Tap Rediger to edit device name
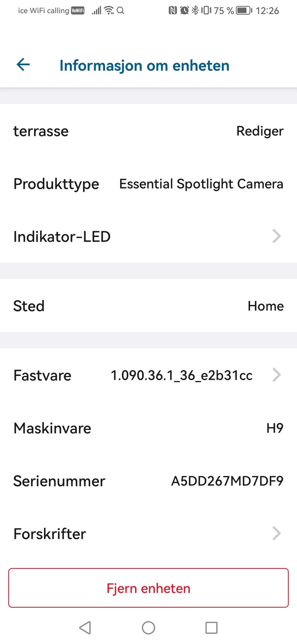This screenshot has width=297, height=644. [260, 131]
